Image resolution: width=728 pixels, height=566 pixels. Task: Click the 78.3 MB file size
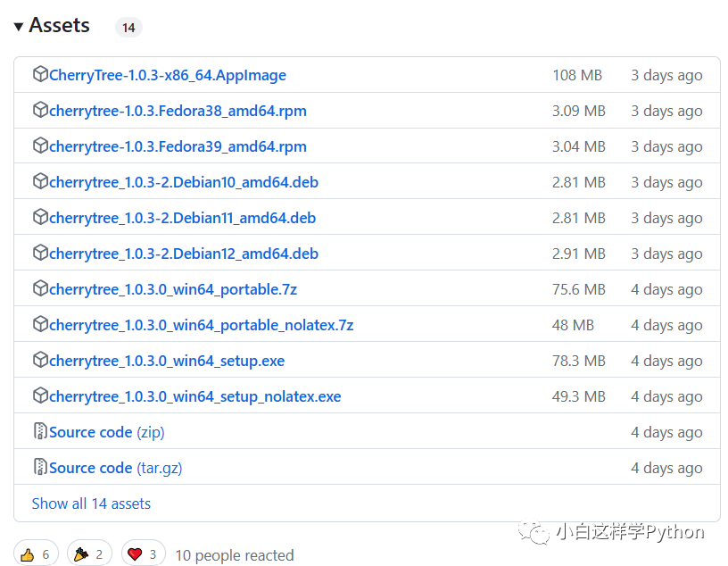(x=578, y=361)
